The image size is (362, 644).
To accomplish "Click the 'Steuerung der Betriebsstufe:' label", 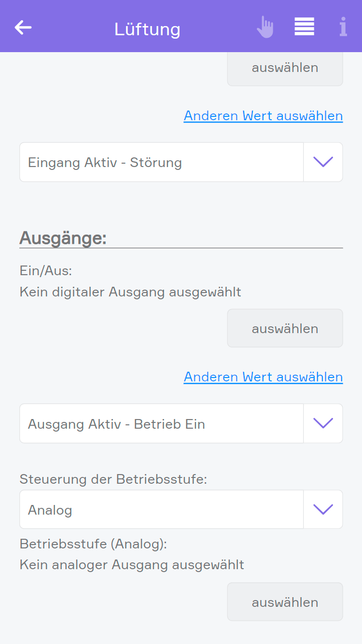I will (113, 479).
